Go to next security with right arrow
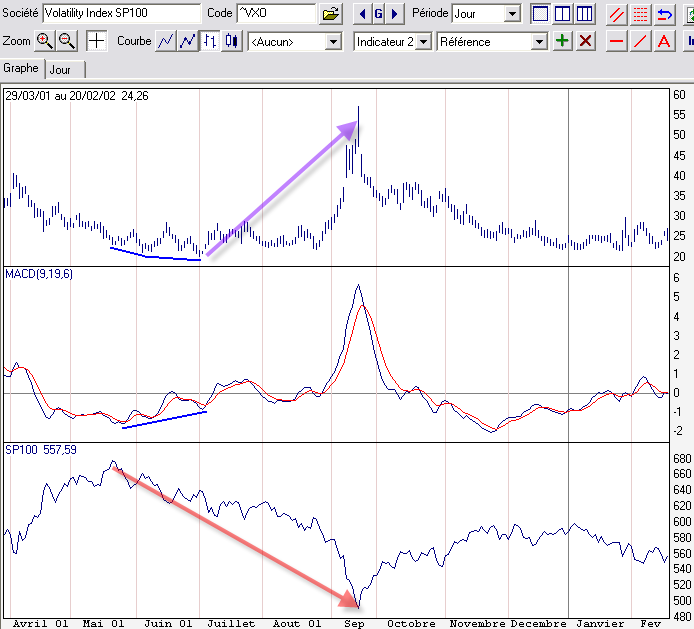694x629 pixels. pos(394,14)
